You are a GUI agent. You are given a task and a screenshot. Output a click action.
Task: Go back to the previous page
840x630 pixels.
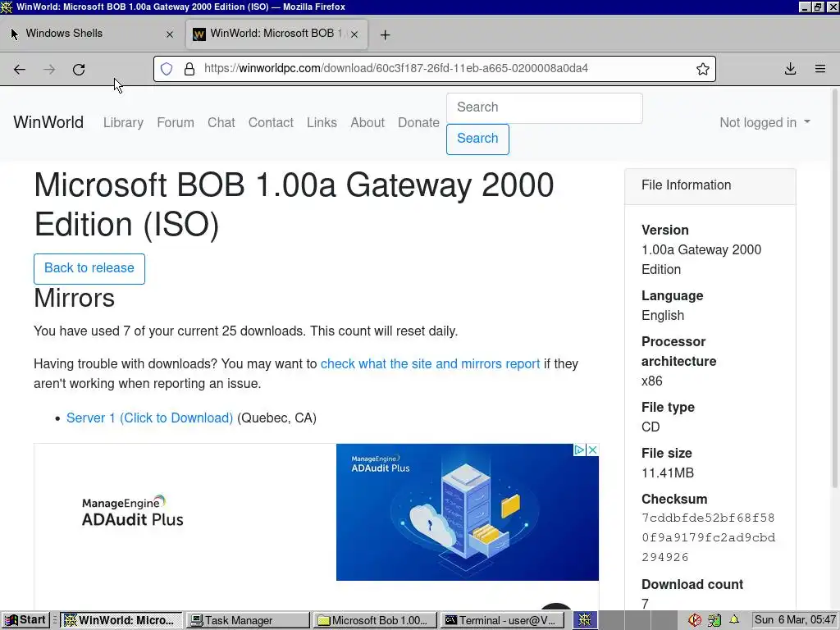click(20, 70)
